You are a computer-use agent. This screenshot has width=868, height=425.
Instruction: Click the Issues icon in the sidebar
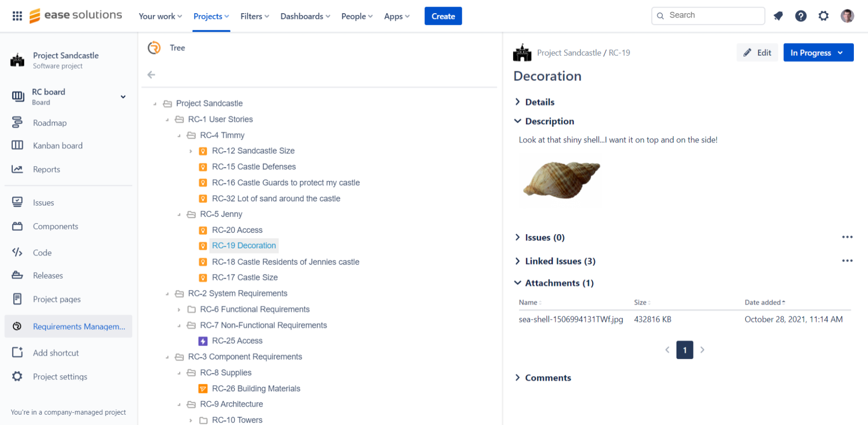coord(17,202)
